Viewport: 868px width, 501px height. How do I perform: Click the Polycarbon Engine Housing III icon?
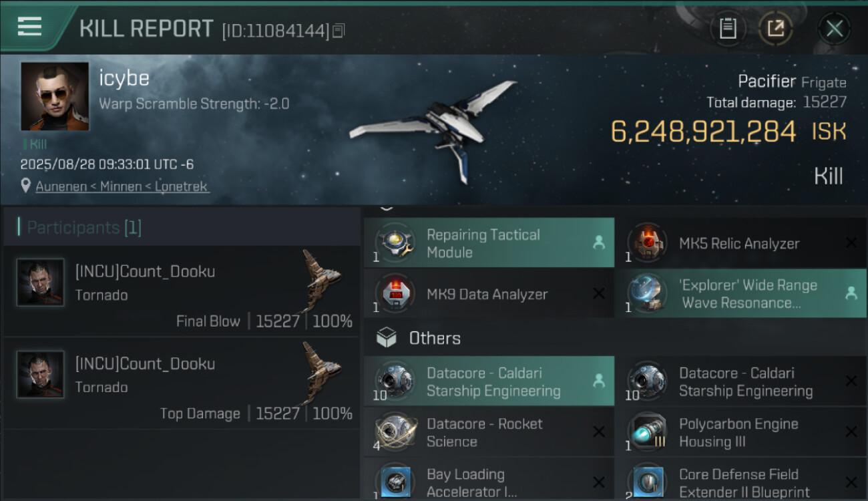[646, 432]
